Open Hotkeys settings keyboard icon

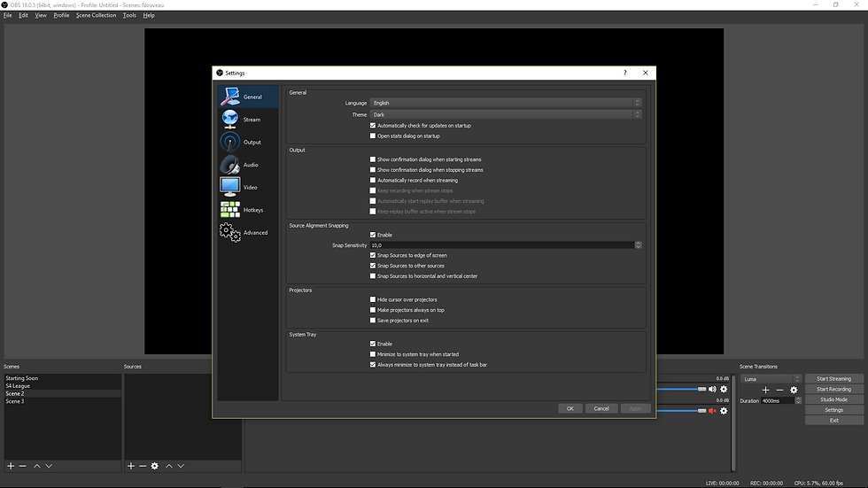click(x=229, y=210)
